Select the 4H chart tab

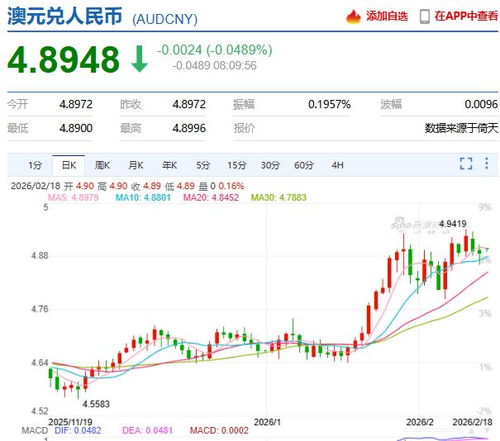tap(337, 165)
